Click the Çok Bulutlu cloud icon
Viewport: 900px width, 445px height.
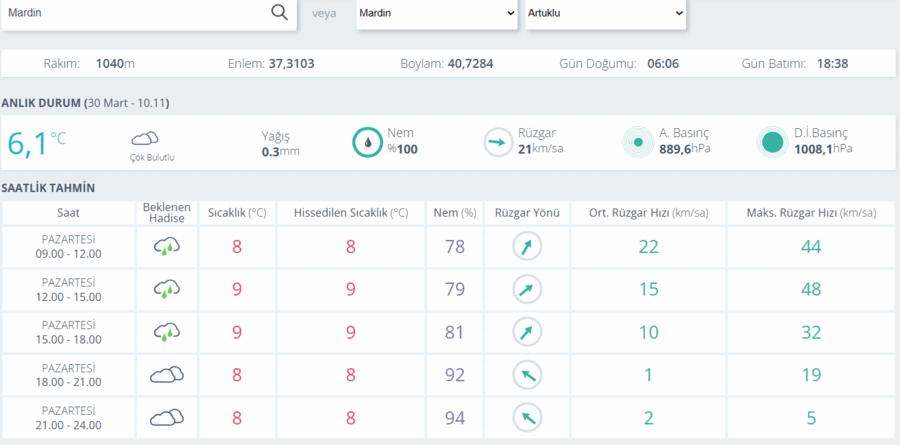pyautogui.click(x=145, y=138)
